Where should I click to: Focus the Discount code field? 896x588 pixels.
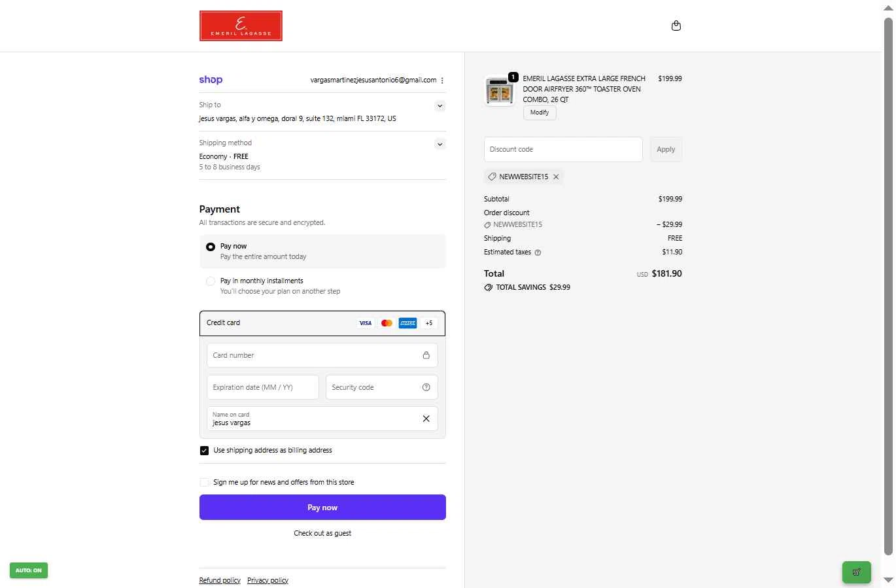[563, 149]
